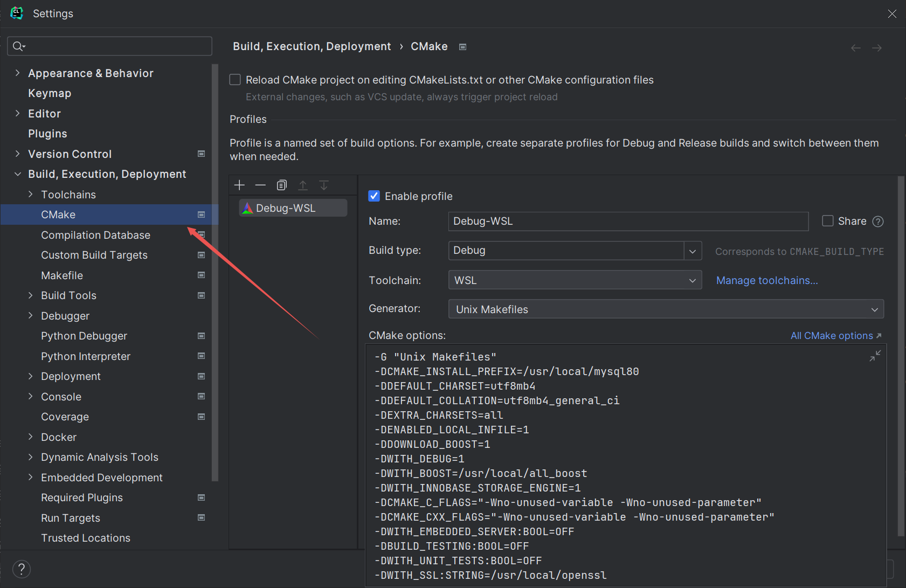Enable reload CMake project on editing checkbox
Viewport: 906px width, 588px height.
pos(235,80)
